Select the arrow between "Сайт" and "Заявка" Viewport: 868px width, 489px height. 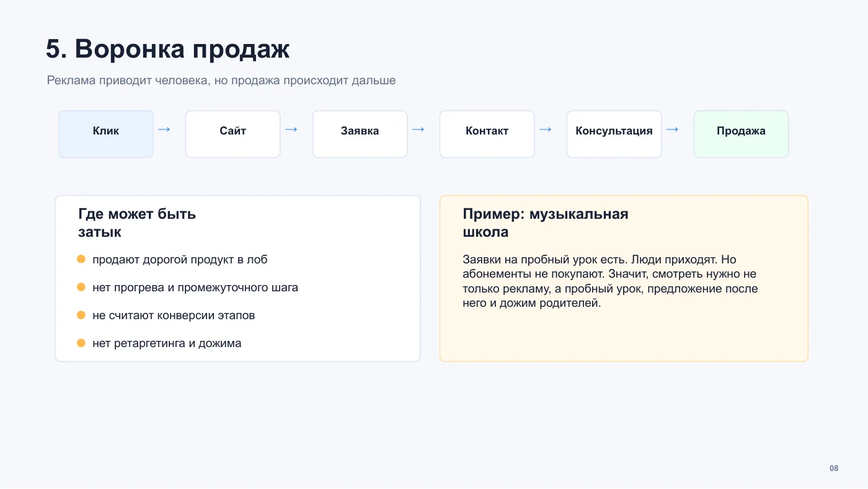291,130
